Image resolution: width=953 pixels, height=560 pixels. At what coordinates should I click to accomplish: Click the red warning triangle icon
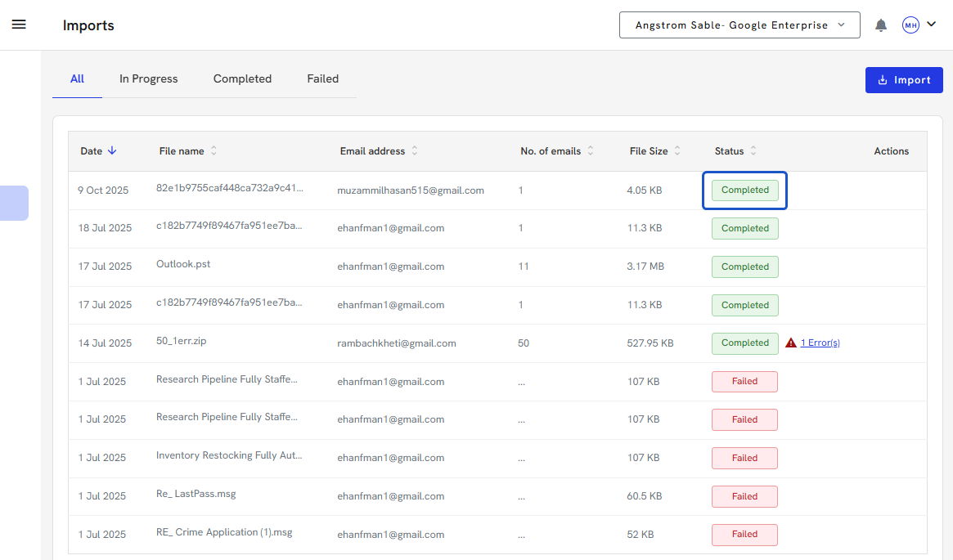coord(791,343)
